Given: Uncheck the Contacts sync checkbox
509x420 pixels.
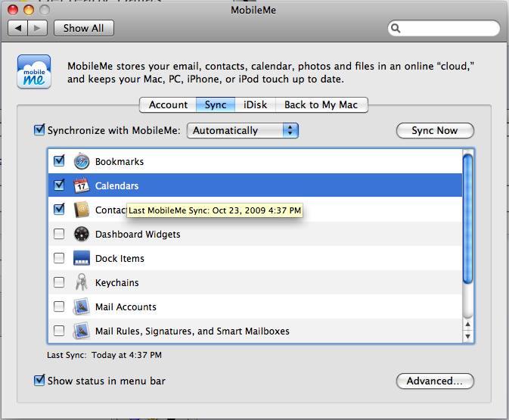Looking at the screenshot, I should [59, 209].
